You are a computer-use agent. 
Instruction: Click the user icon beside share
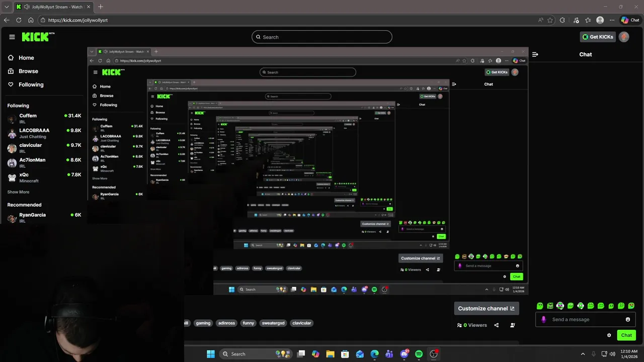point(512,325)
